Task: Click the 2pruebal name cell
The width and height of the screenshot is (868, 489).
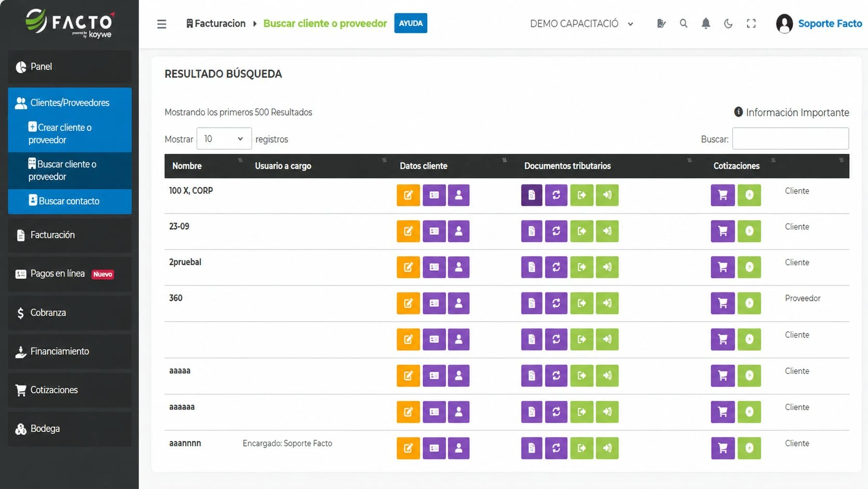Action: [185, 262]
